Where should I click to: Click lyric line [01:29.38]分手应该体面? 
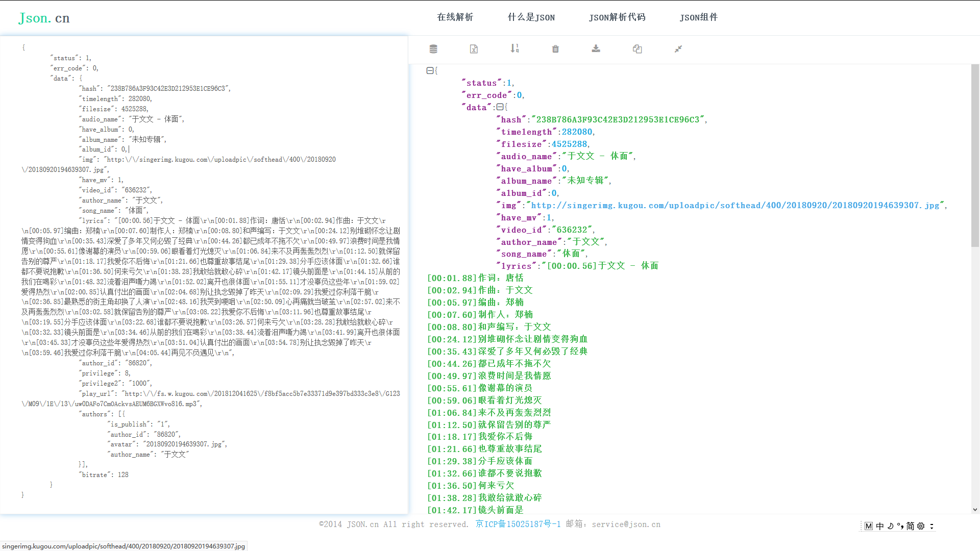click(480, 461)
